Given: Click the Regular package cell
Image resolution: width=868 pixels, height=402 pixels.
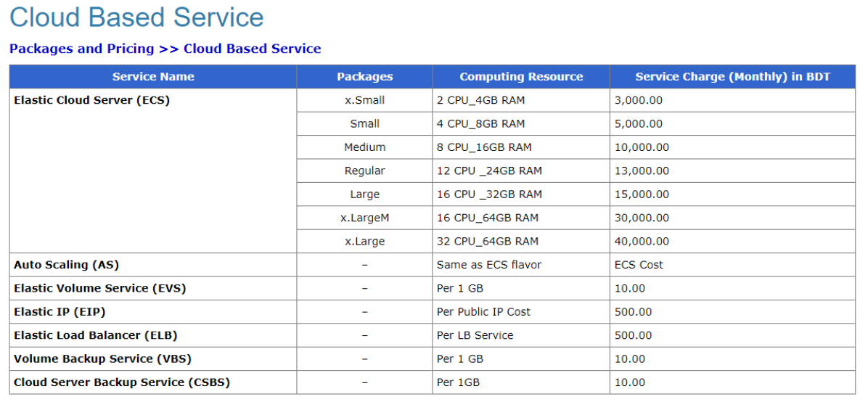Looking at the screenshot, I should 364,171.
